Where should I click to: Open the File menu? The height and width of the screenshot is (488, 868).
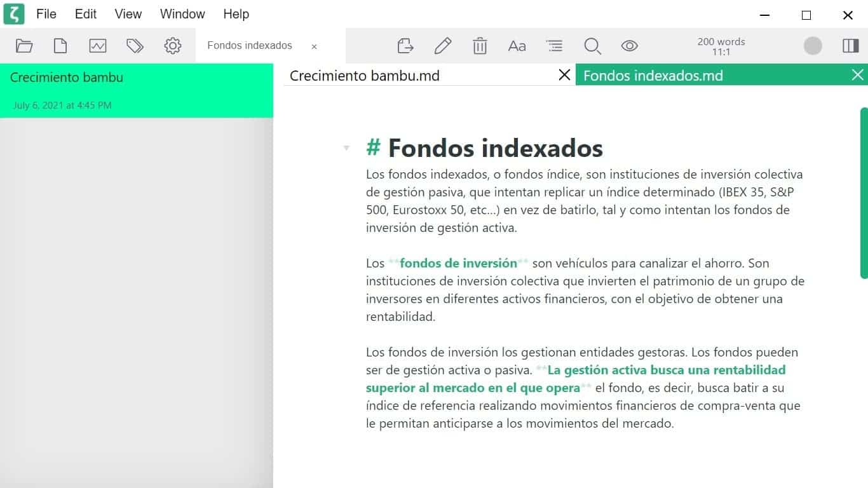(46, 14)
